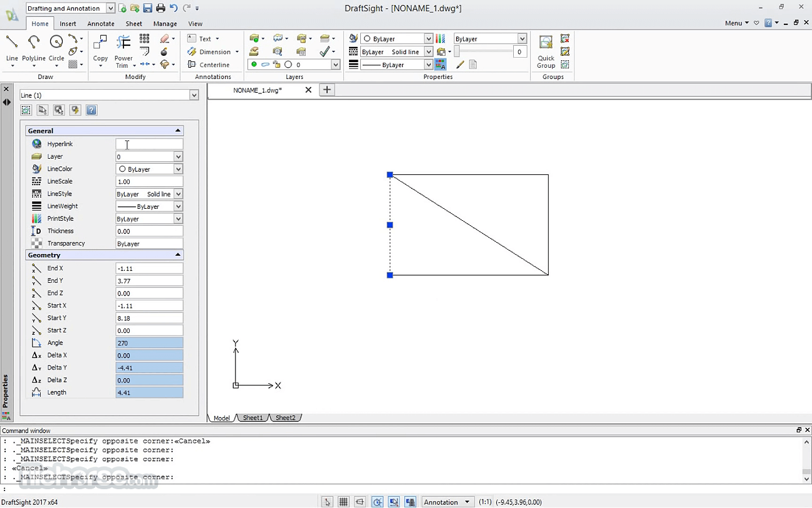Click the Quick Group icon
The width and height of the screenshot is (812, 508).
(546, 51)
